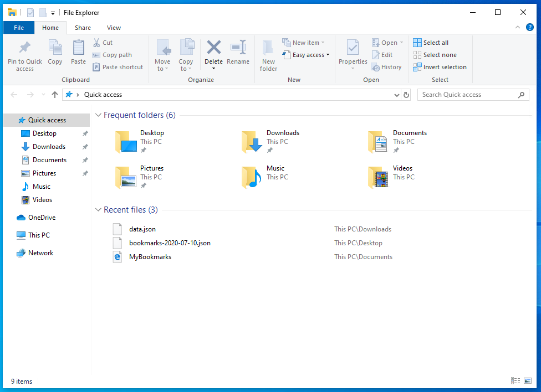
Task: Select the Documents frequent folder icon
Action: 379,142
